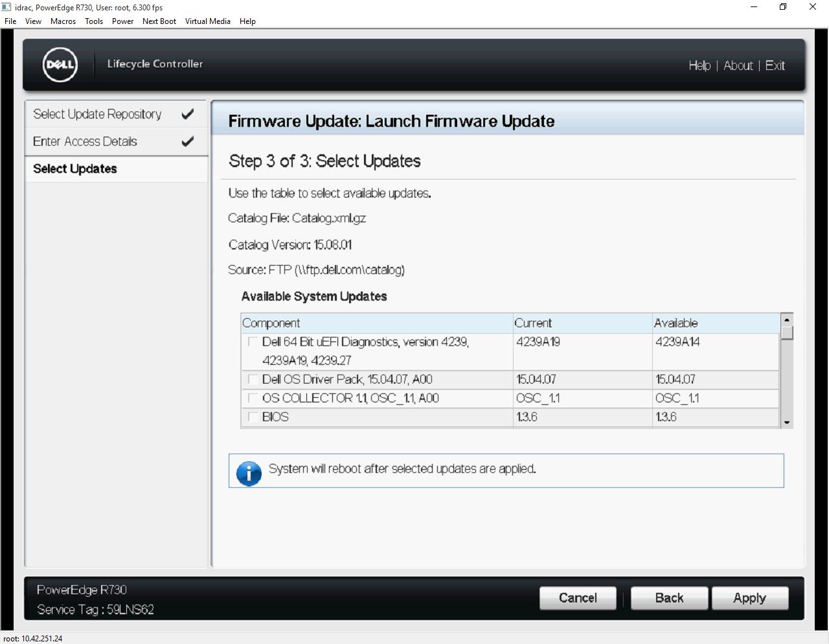
Task: Click the Exit link in the header
Action: coord(775,65)
